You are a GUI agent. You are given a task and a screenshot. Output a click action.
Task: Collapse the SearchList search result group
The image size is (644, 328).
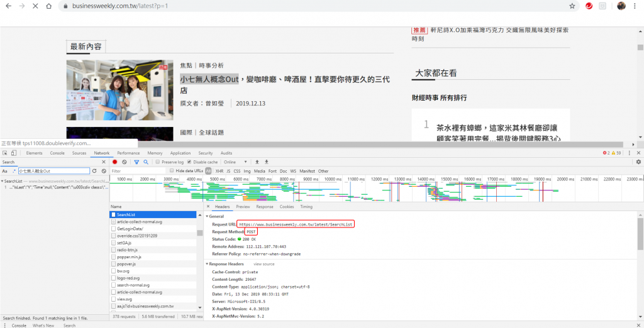[x=2, y=181]
